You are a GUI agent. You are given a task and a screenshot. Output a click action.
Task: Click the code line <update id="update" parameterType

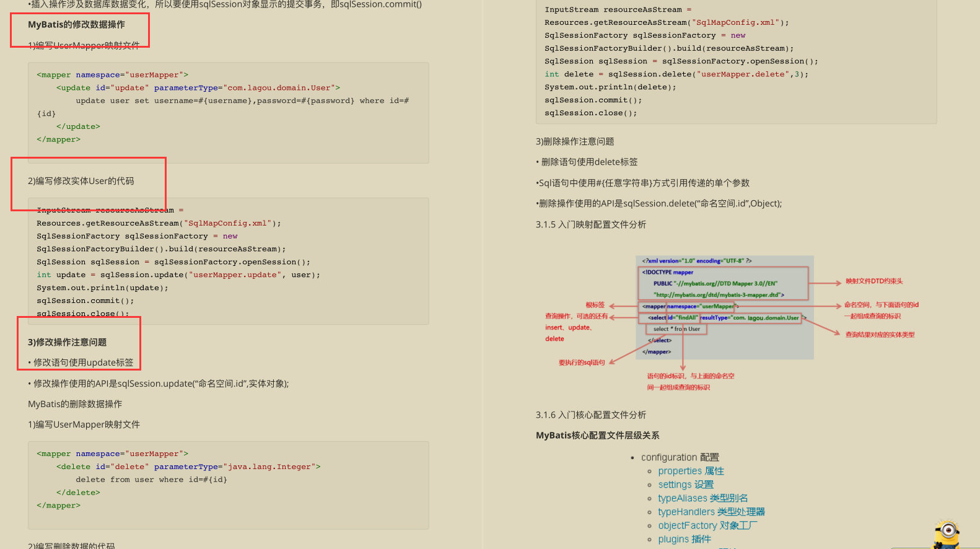click(x=198, y=87)
